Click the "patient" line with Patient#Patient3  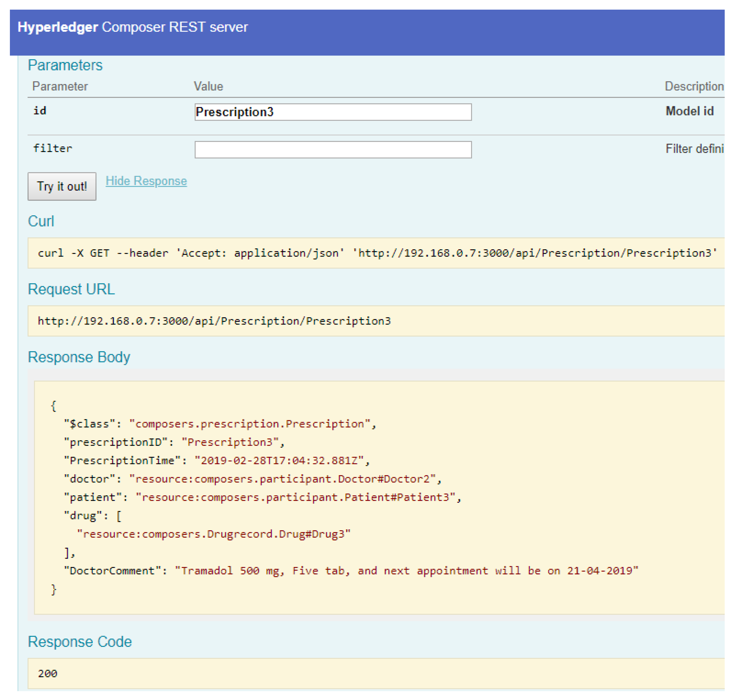[x=263, y=497]
